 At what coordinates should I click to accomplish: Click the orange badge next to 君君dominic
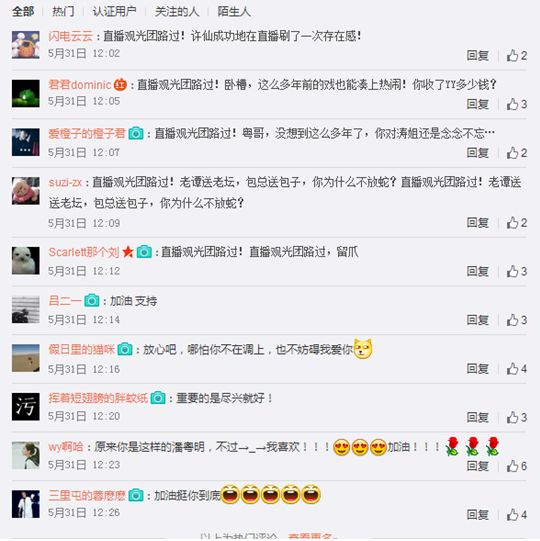coord(120,85)
